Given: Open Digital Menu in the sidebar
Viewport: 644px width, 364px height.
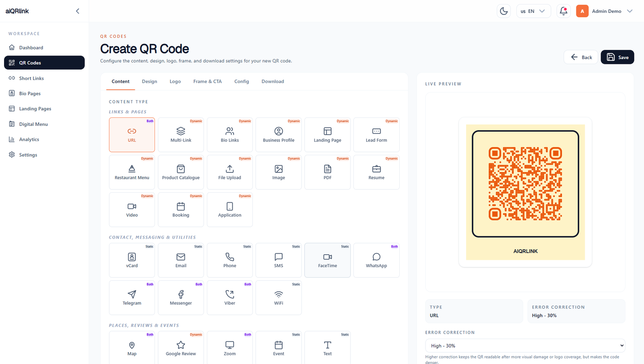Looking at the screenshot, I should pos(44,124).
